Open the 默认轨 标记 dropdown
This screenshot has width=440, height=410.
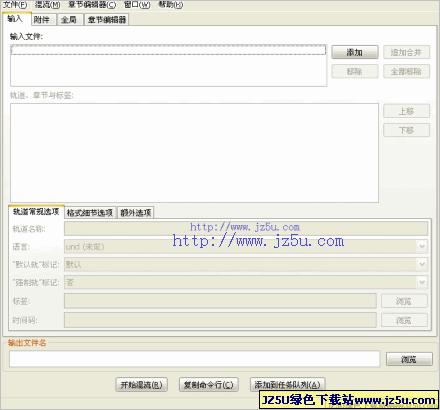[x=246, y=265]
